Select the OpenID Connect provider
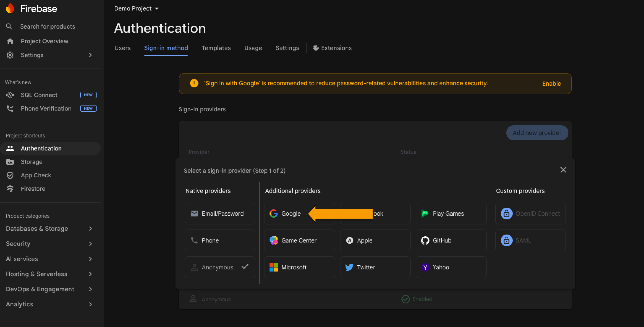 pyautogui.click(x=530, y=213)
